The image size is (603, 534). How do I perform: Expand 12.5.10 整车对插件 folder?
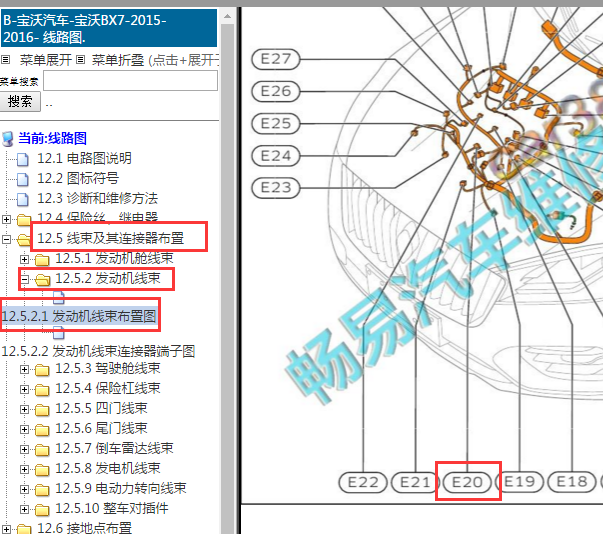click(24, 509)
